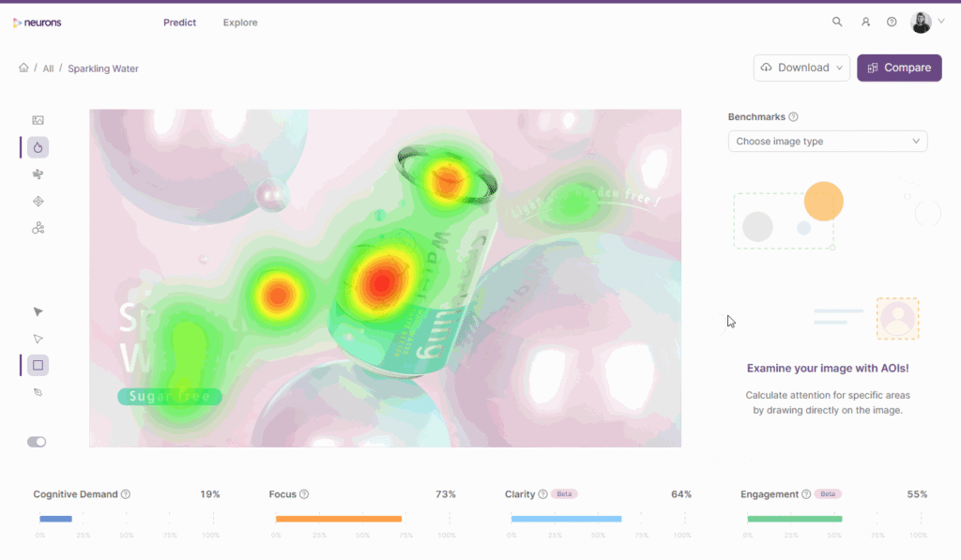Select the heatmap visualization icon
The height and width of the screenshot is (560, 961).
tap(37, 147)
